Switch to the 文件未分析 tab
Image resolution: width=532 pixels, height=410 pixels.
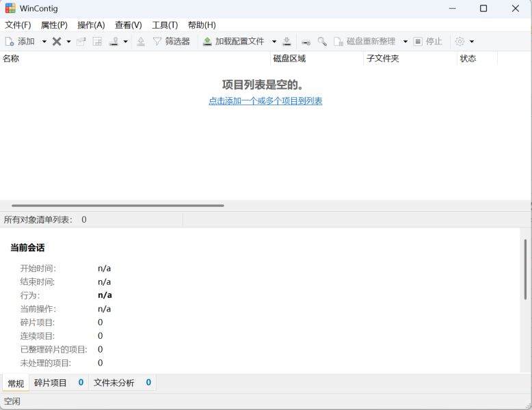[x=122, y=383]
